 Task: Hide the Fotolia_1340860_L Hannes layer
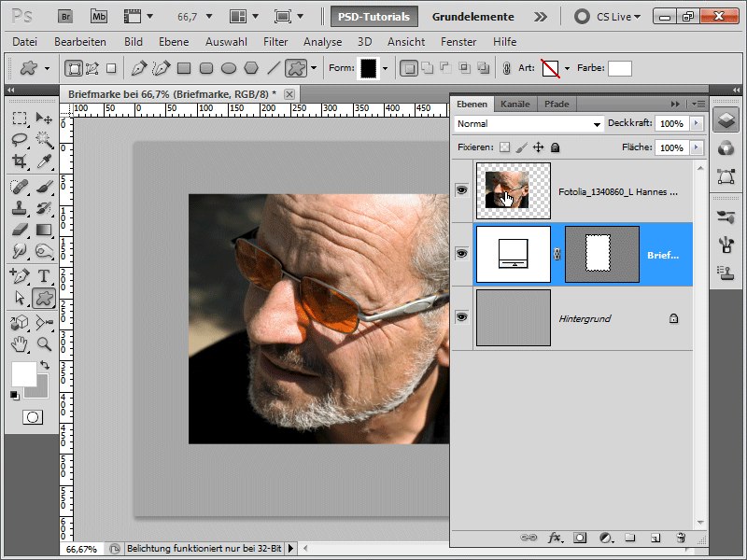pyautogui.click(x=461, y=190)
